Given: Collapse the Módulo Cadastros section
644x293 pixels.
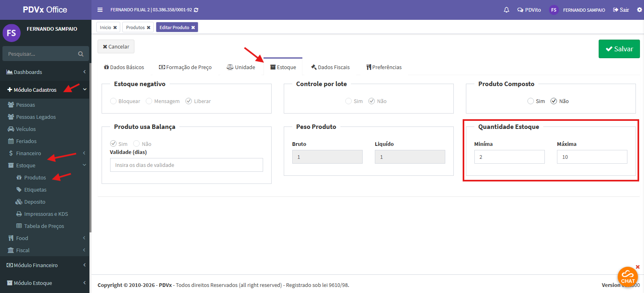Looking at the screenshot, I should (x=45, y=90).
